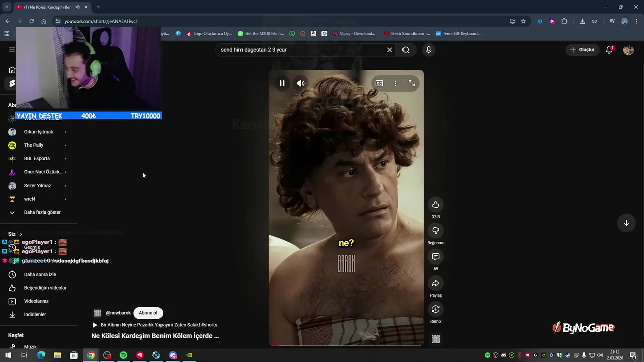Toggle the YouTube hamburger guide menu
This screenshot has height=362, width=644.
12,50
